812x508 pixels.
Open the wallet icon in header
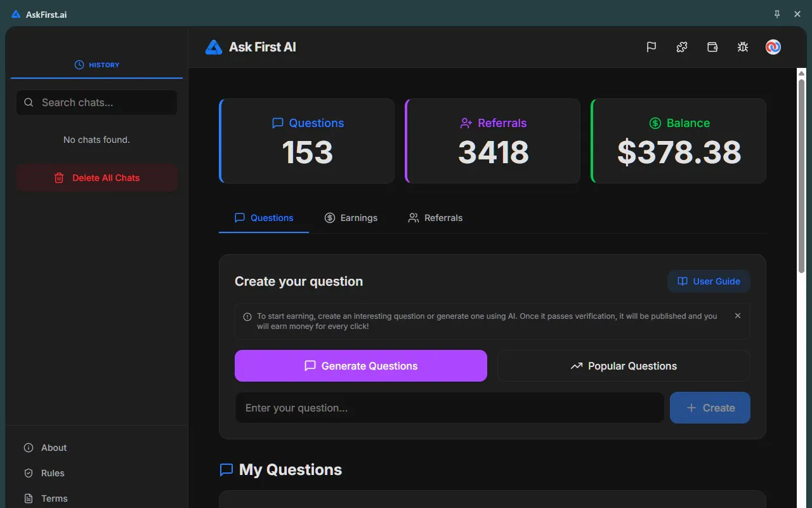click(x=712, y=47)
